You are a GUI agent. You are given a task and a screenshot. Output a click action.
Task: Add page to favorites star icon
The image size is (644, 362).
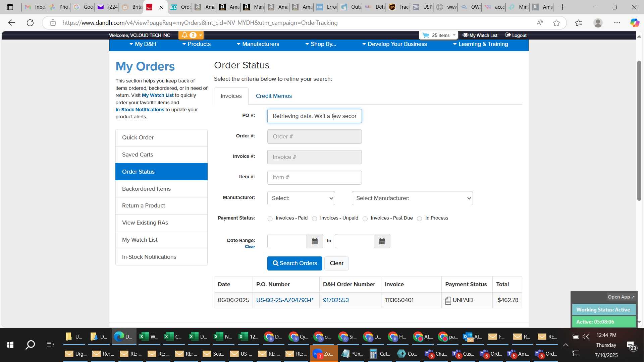coord(556,23)
